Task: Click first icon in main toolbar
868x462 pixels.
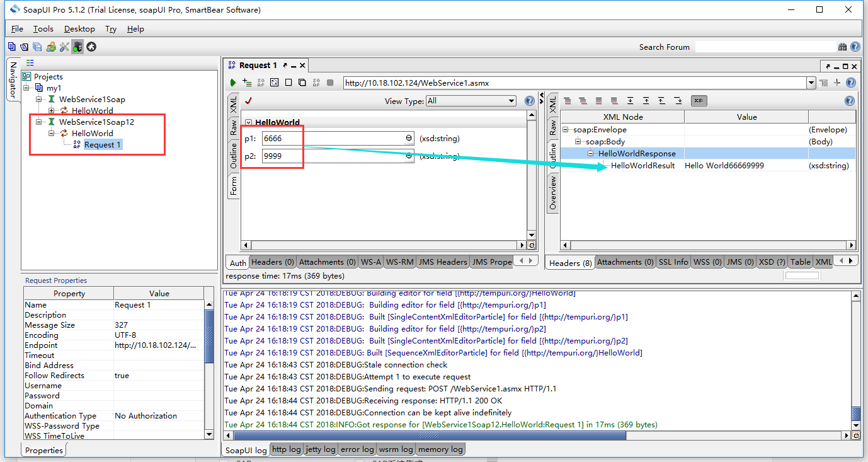Action: [x=12, y=47]
